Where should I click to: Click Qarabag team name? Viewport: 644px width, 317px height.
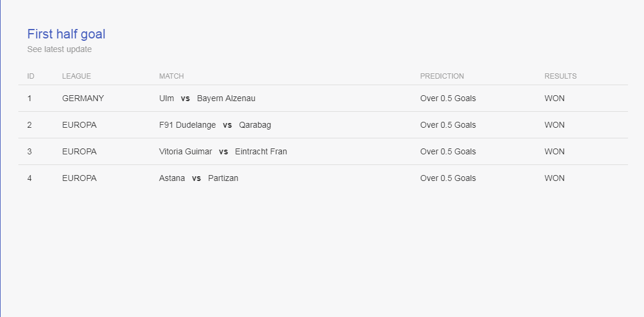coord(255,125)
